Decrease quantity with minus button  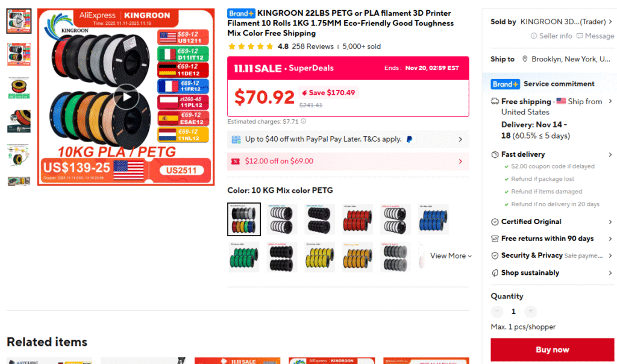(497, 312)
